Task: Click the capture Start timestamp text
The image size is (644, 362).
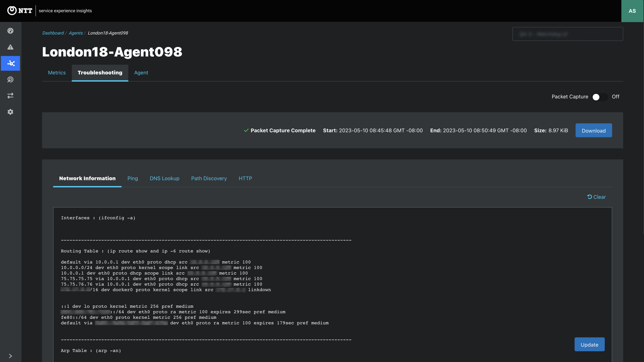Action: coord(373,130)
